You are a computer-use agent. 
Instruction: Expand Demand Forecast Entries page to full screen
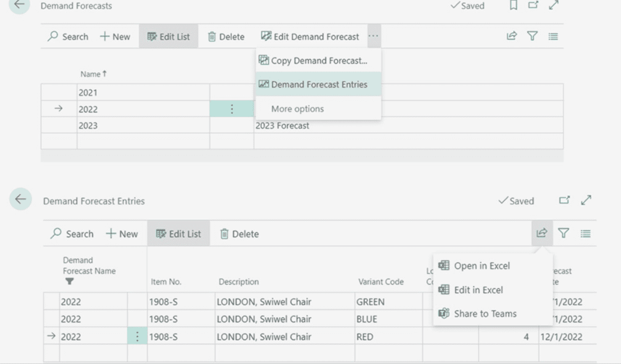586,201
